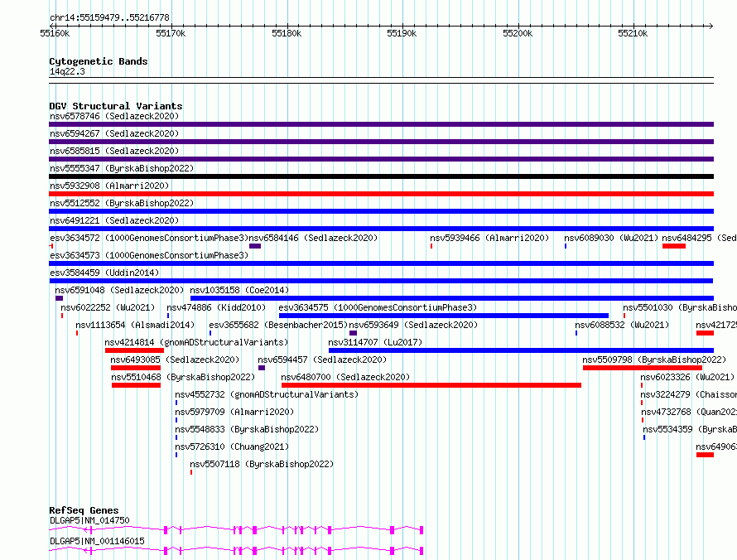Click the Cytogenetic Bands track title

click(x=99, y=61)
